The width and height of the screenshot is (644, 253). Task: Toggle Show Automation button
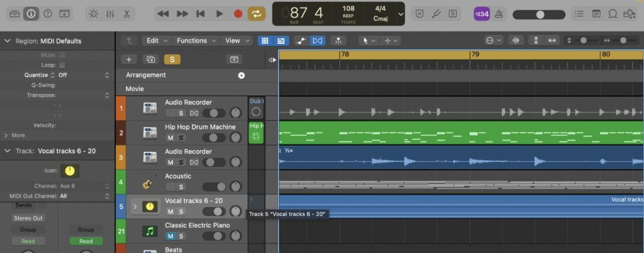[x=302, y=41]
